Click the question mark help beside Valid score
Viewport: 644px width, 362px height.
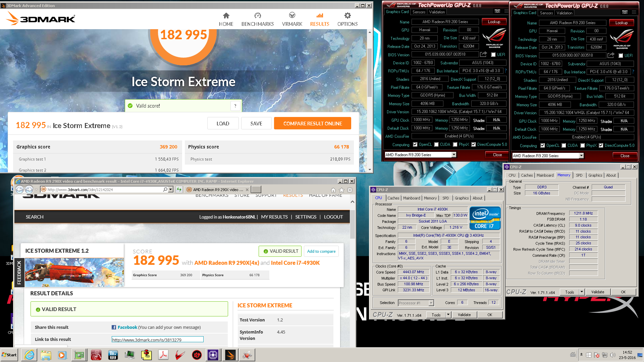235,106
